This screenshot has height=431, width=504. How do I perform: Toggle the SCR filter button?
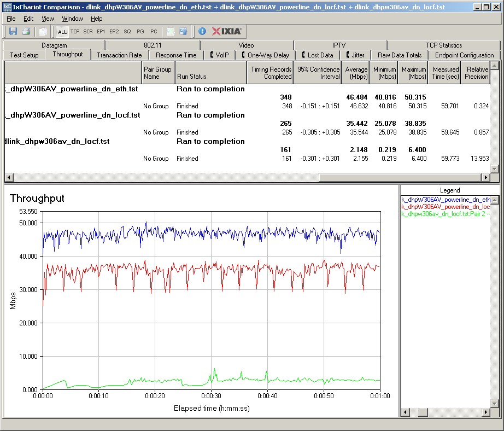point(88,32)
